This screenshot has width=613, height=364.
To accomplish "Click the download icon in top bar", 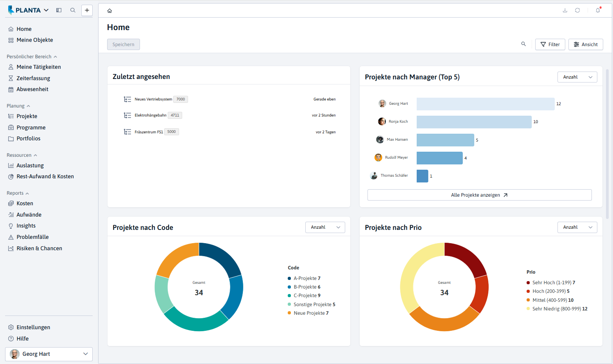I will [x=565, y=10].
